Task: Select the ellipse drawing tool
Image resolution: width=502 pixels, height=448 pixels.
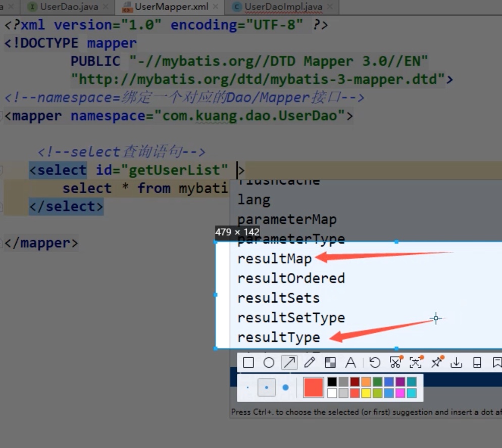Action: click(x=269, y=362)
